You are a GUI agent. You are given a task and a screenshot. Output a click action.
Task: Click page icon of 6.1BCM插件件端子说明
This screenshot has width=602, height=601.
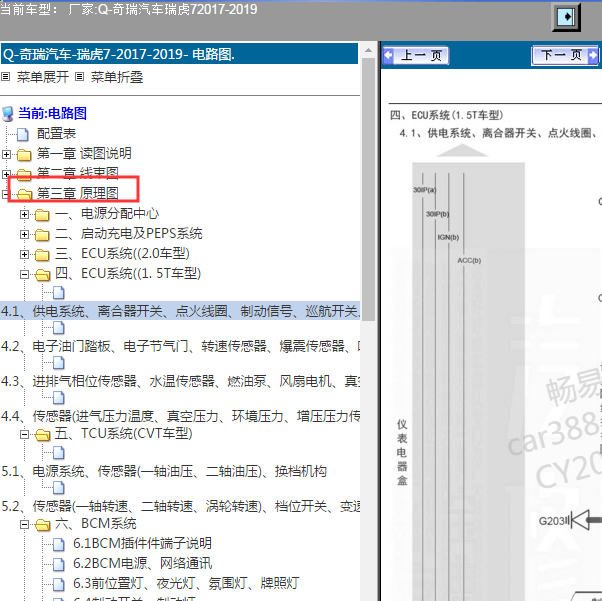click(x=58, y=544)
